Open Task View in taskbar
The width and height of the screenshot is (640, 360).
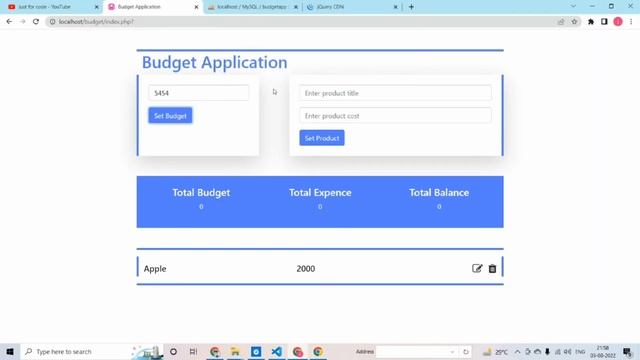(193, 351)
